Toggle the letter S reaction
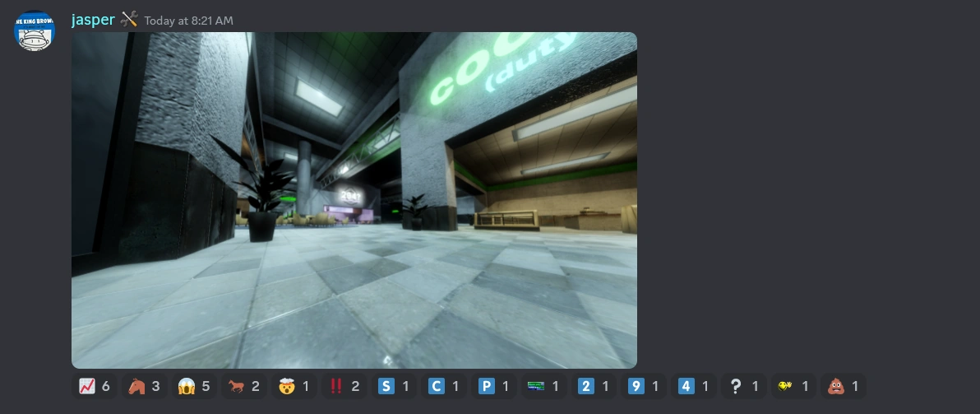Viewport: 980px width, 414px height. pos(395,387)
